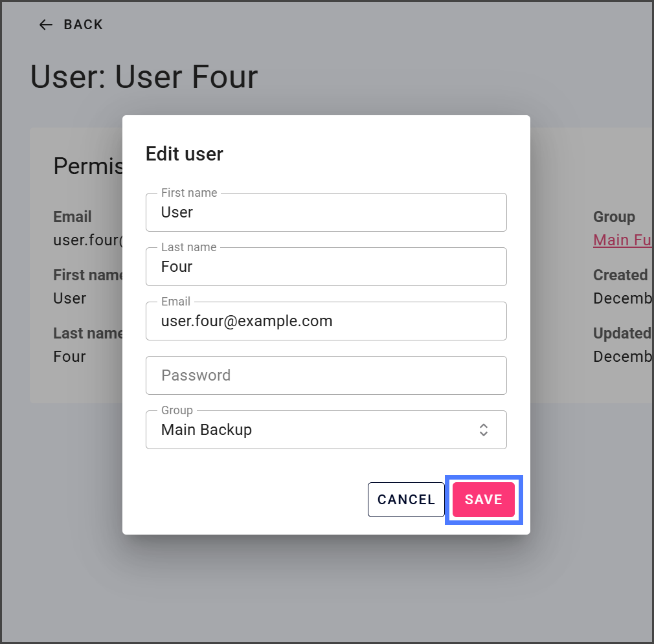Click into the Last name field
The image size is (654, 644).
(326, 267)
